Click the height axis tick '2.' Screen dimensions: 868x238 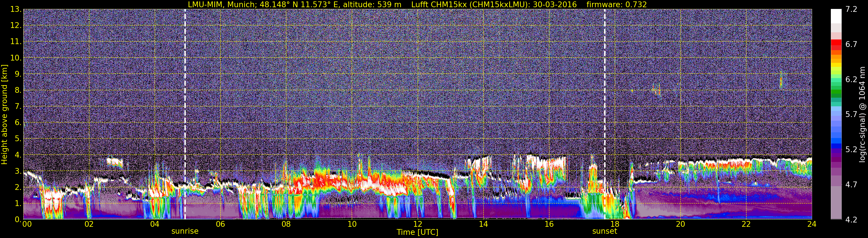click(18, 188)
